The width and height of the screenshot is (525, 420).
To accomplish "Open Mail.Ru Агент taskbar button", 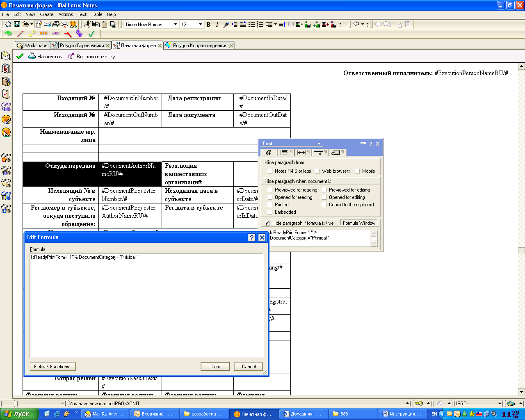I will 105,414.
